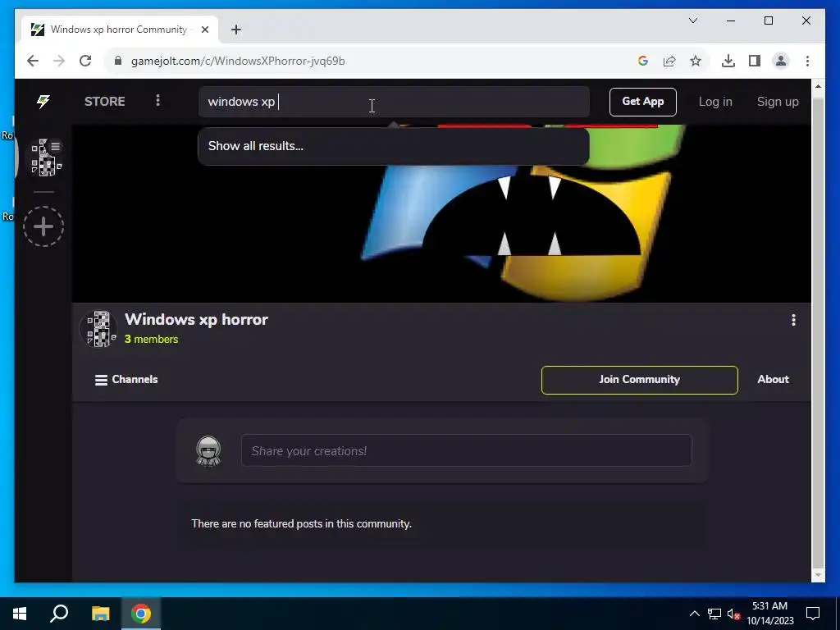840x630 pixels.
Task: Click the 'Share your creations!' input
Action: tap(466, 450)
